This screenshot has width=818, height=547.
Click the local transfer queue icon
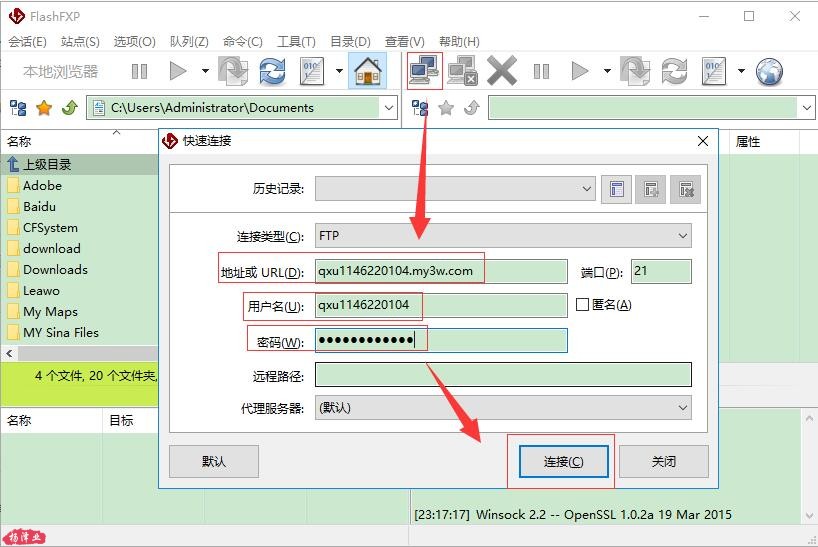point(233,71)
